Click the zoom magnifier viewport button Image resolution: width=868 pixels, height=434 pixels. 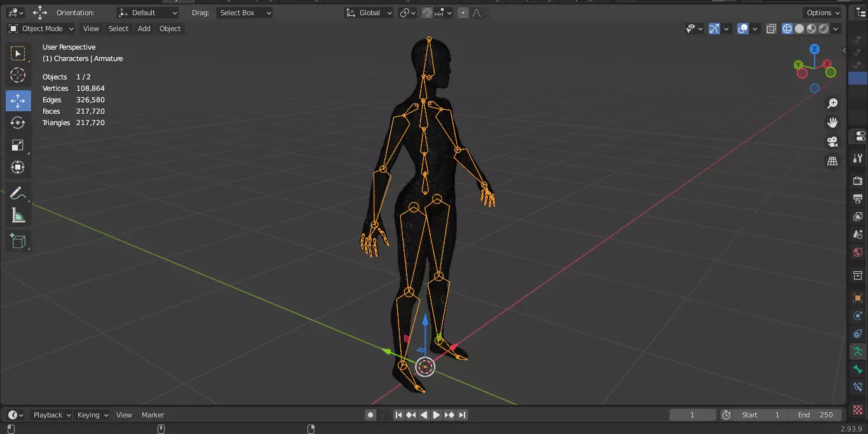pos(832,104)
